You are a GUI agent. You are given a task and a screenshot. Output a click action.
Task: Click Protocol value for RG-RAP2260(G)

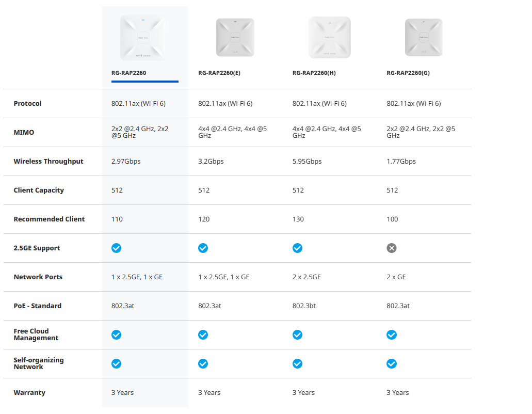(x=414, y=103)
